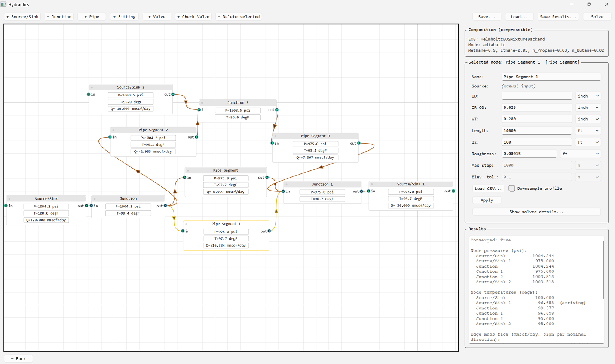This screenshot has width=615, height=364.
Task: Click the Junction 1 out port
Action: 362,191
